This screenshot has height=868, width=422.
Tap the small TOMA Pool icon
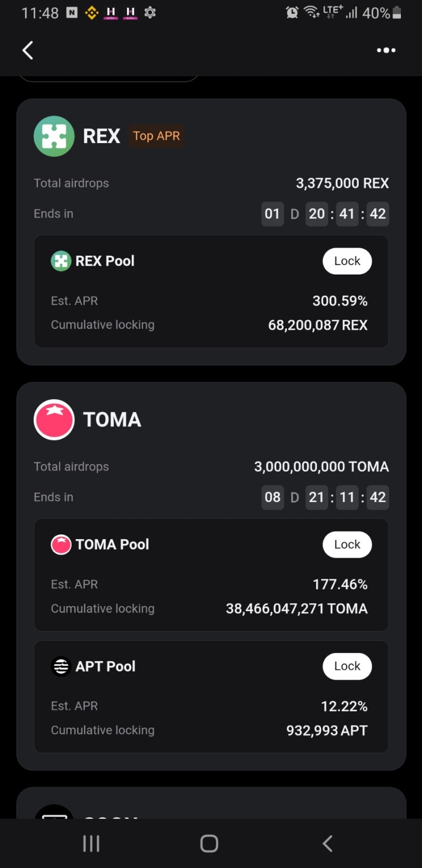point(61,544)
